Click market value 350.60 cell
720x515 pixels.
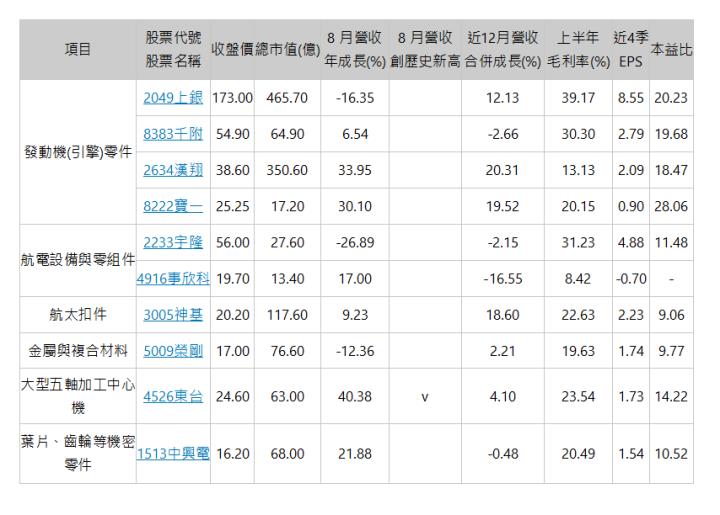287,170
